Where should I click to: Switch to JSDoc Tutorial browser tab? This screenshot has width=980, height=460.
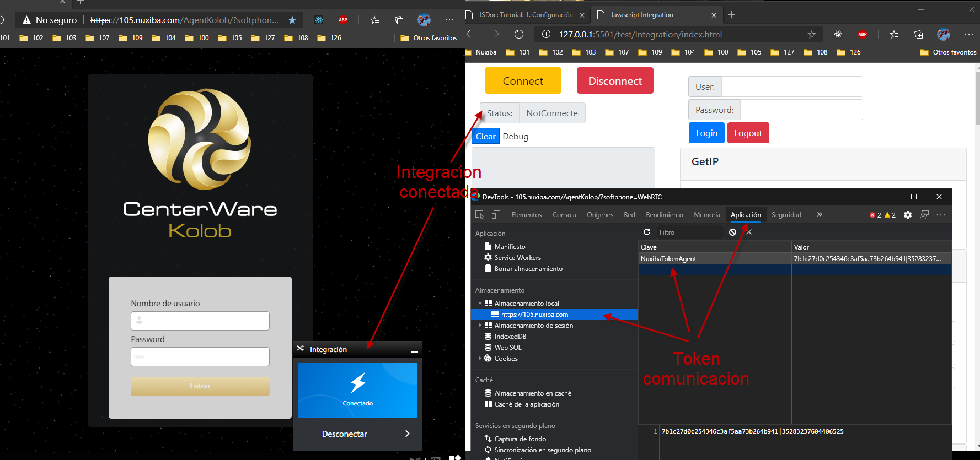[x=527, y=15]
